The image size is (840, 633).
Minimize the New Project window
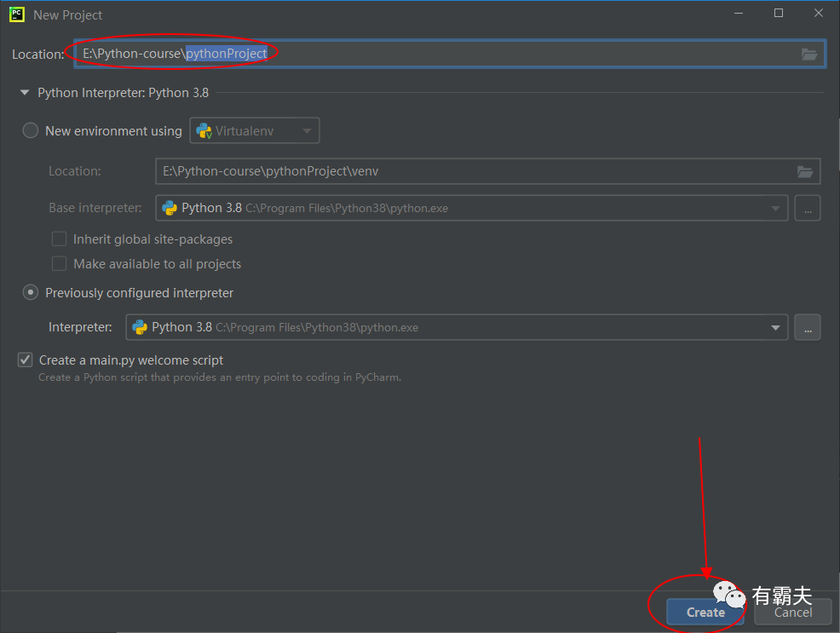point(739,14)
